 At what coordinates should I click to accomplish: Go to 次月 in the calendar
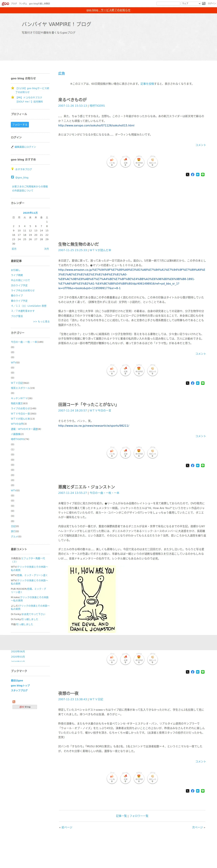pos(46,249)
